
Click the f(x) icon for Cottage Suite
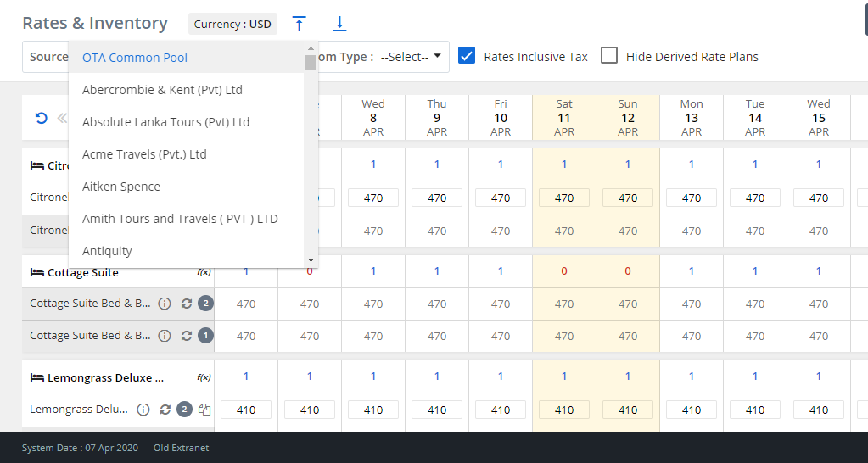tap(204, 272)
